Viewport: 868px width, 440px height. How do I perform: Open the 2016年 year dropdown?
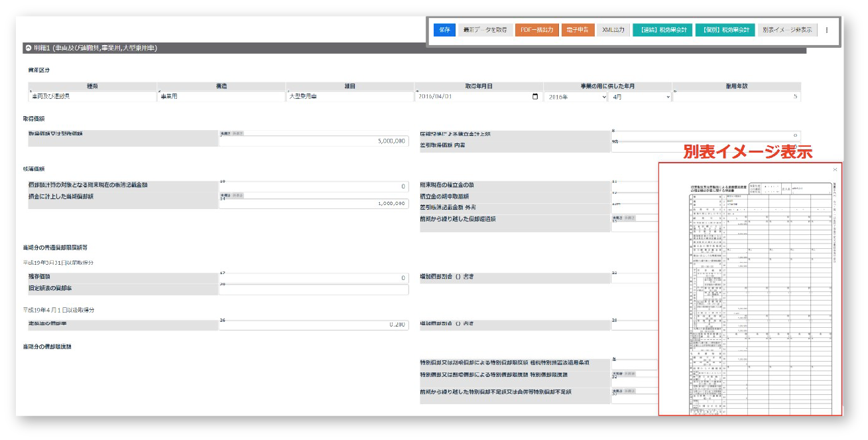[x=576, y=97]
